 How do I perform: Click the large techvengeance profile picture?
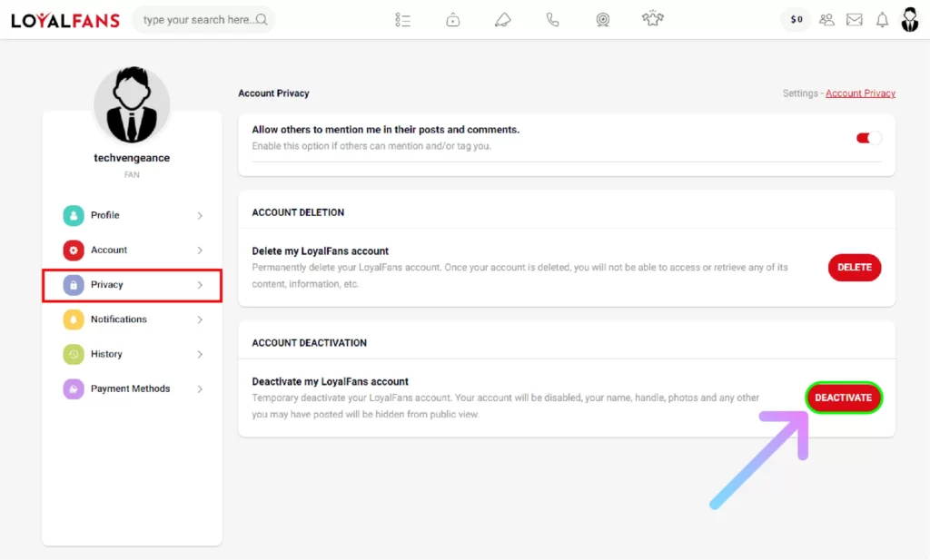pyautogui.click(x=132, y=105)
